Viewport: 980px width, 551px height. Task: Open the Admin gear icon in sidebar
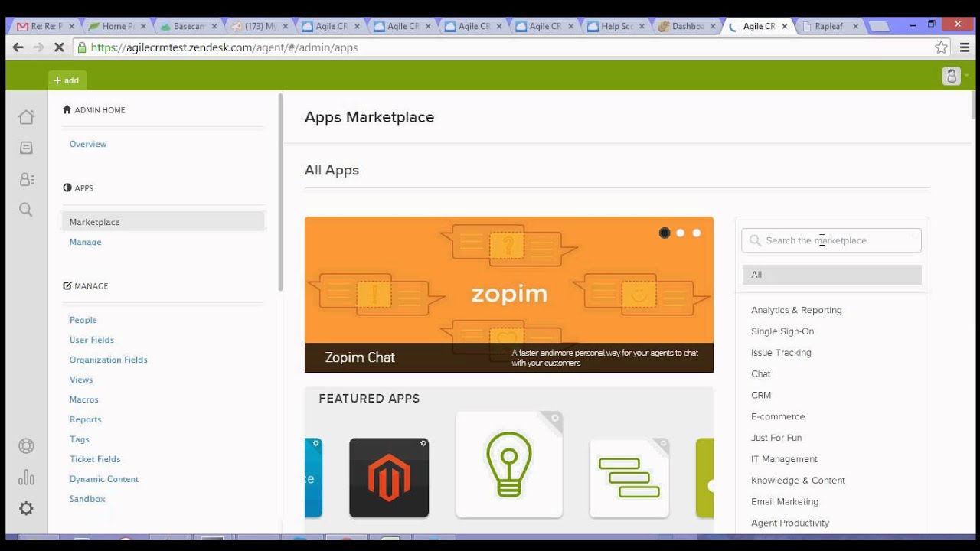tap(26, 508)
